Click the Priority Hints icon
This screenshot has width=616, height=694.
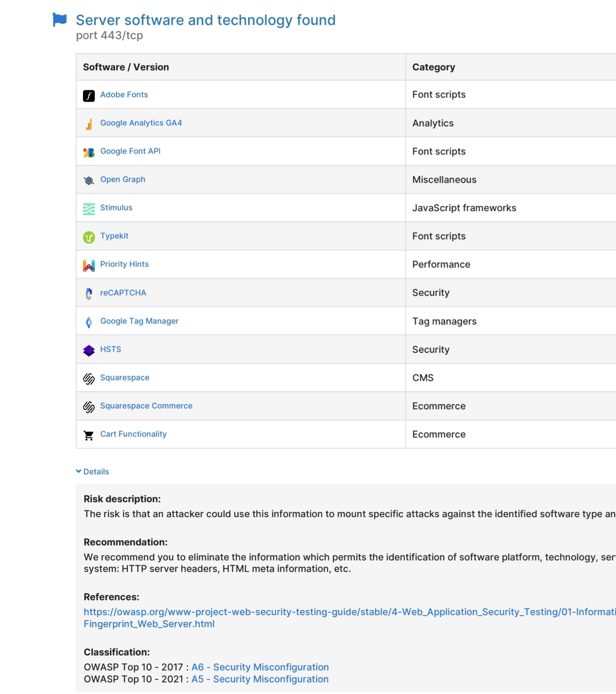coord(89,266)
